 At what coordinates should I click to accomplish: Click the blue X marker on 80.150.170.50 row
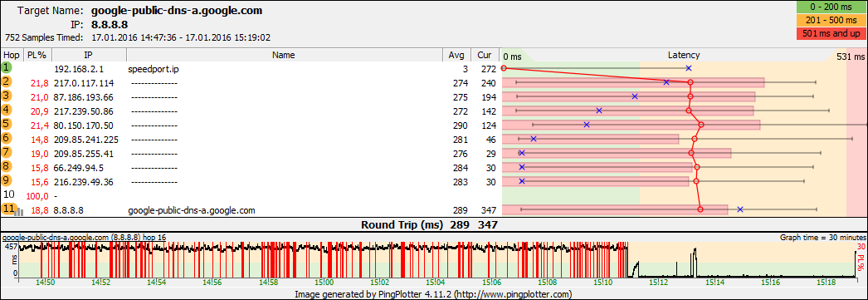587,125
